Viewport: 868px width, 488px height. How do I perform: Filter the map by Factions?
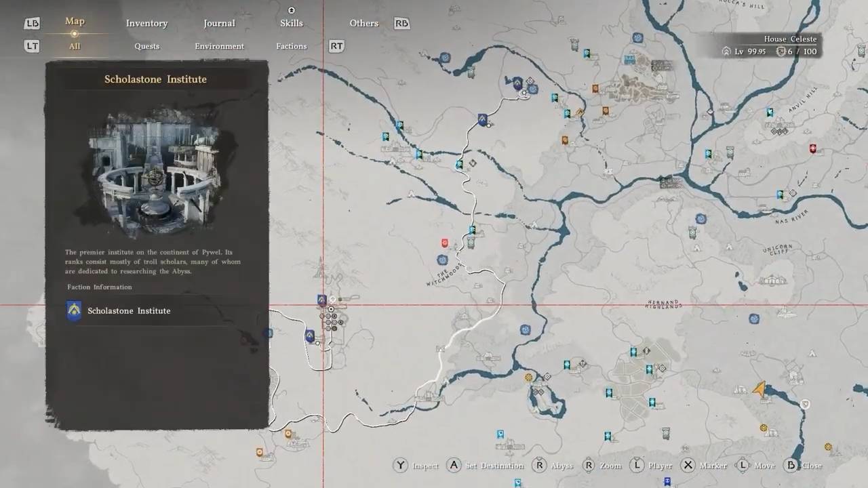[x=292, y=46]
